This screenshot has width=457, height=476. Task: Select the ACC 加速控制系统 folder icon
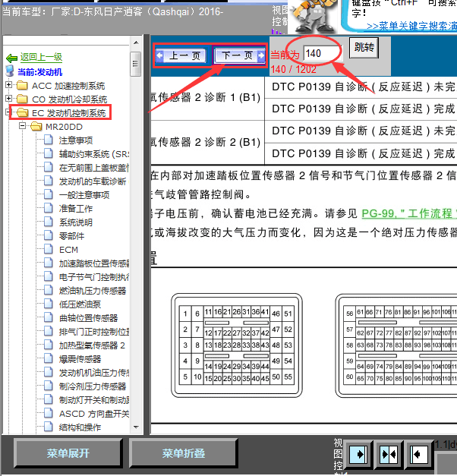pos(22,86)
